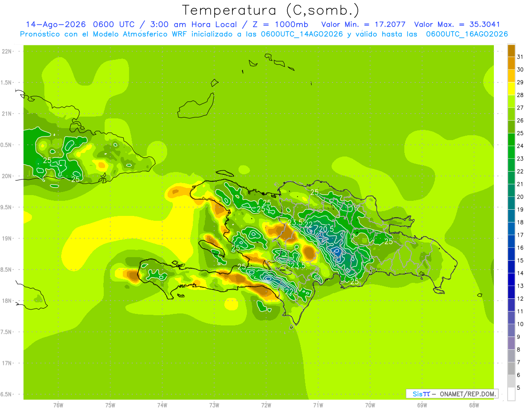Viewport: 532px width, 411px height.
Task: Click the "5" value on the color scale
Action: pos(519,388)
